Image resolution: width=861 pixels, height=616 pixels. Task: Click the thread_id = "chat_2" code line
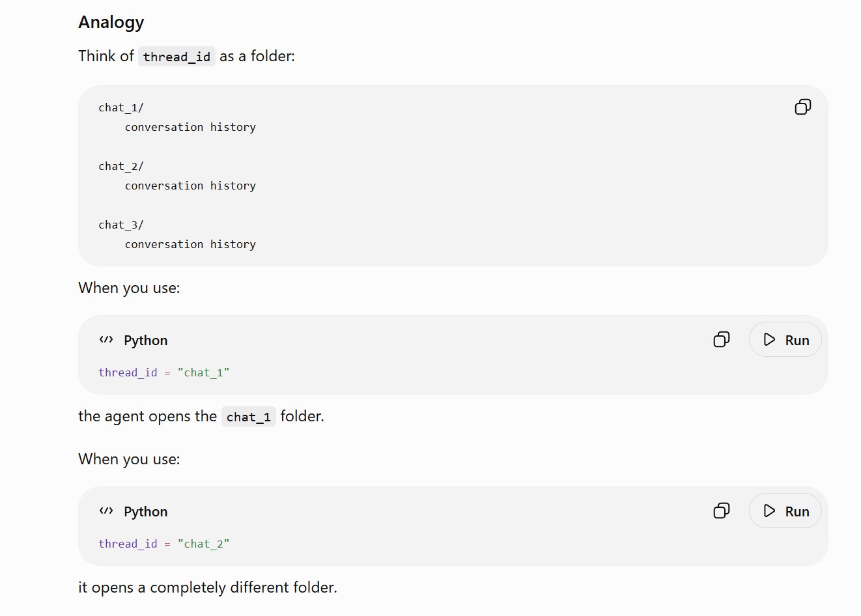164,544
